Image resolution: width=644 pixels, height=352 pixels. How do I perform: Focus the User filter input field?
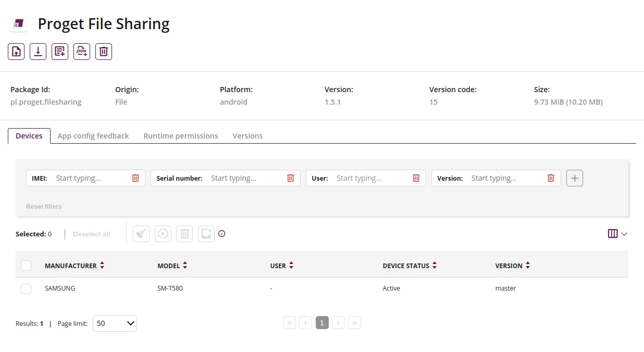point(371,178)
